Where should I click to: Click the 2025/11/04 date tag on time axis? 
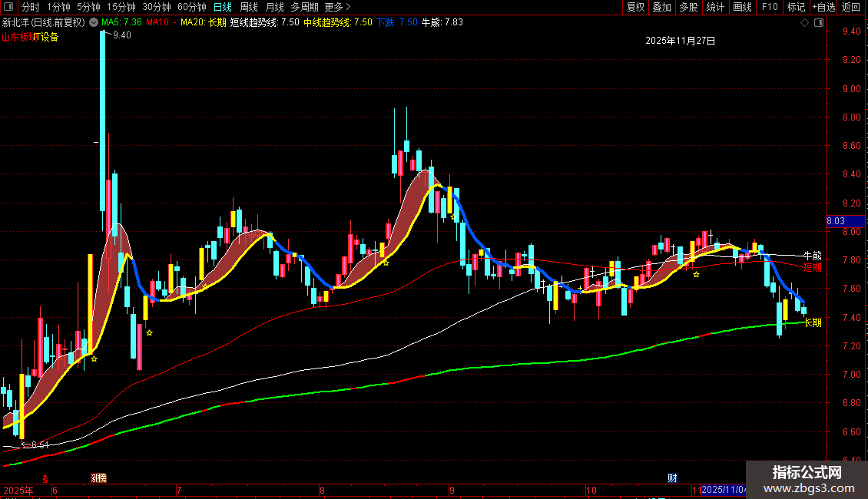723,490
